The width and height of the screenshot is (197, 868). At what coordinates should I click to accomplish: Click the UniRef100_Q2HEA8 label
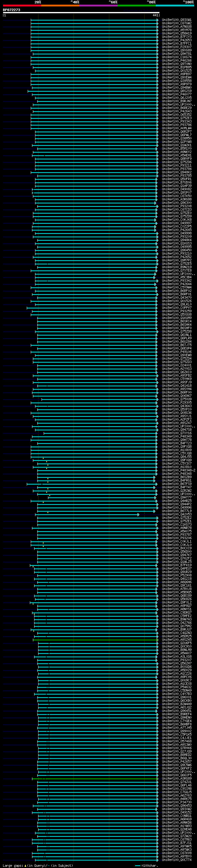tap(177, 830)
